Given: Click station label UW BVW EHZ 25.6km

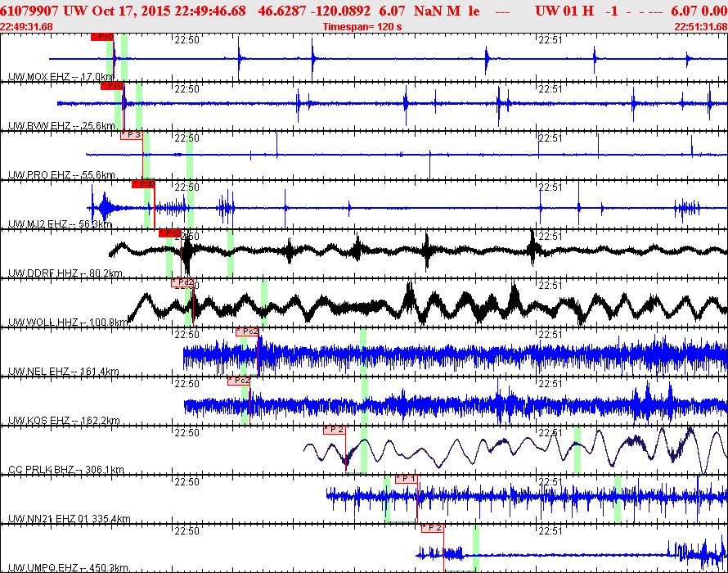Looking at the screenshot, I should [x=61, y=126].
